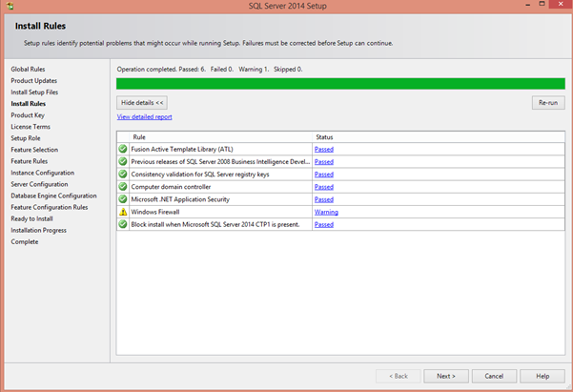This screenshot has width=573, height=392.
Task: Select the Install Setup Files step
Action: [x=34, y=93]
